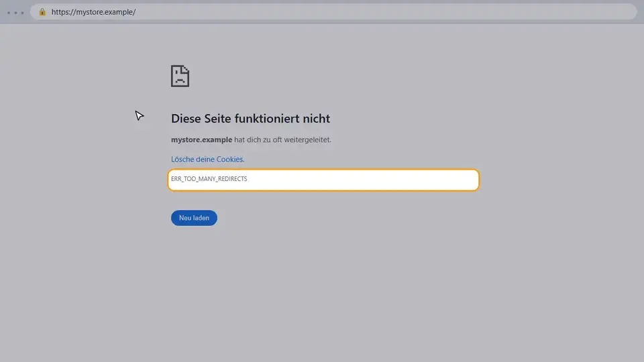Click the ERR_TOO_MANY_REDIRECTS error code text
Viewport: 644px width, 362px height.
pos(209,179)
